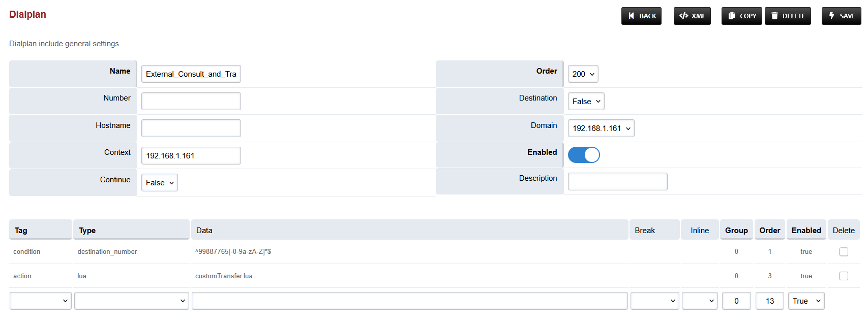
Task: Open the Order 200 dropdown
Action: pyautogui.click(x=583, y=74)
